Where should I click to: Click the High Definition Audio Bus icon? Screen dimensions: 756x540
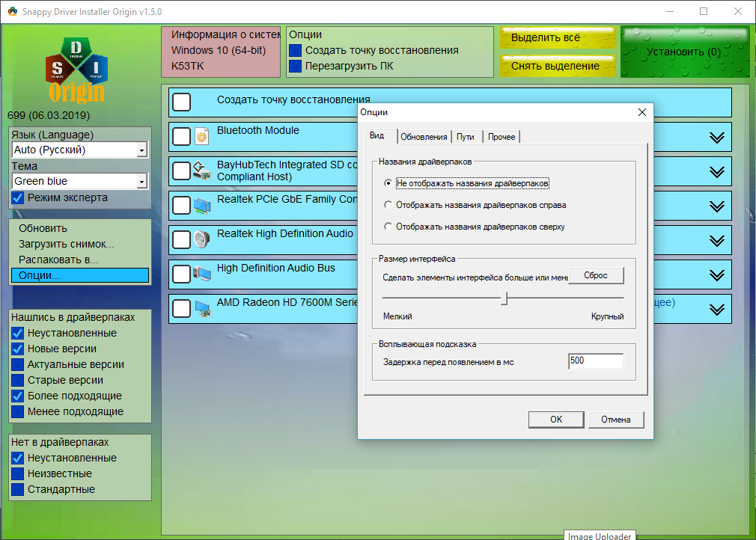202,274
